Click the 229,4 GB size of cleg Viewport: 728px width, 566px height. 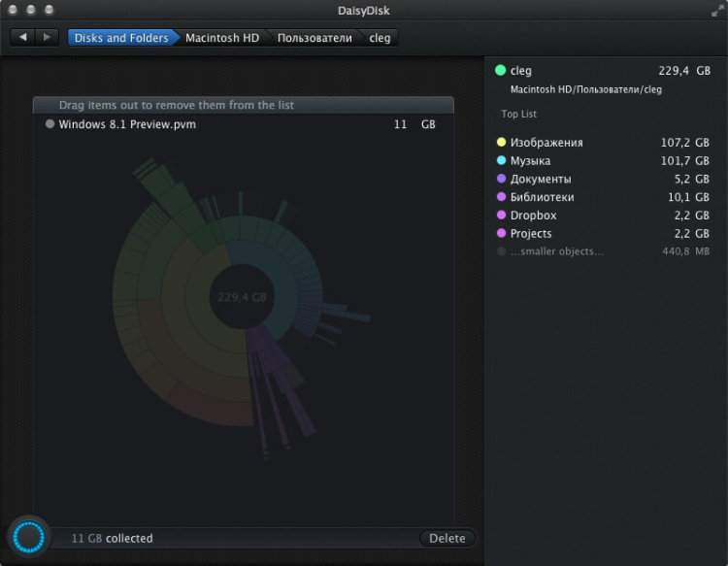click(x=684, y=71)
